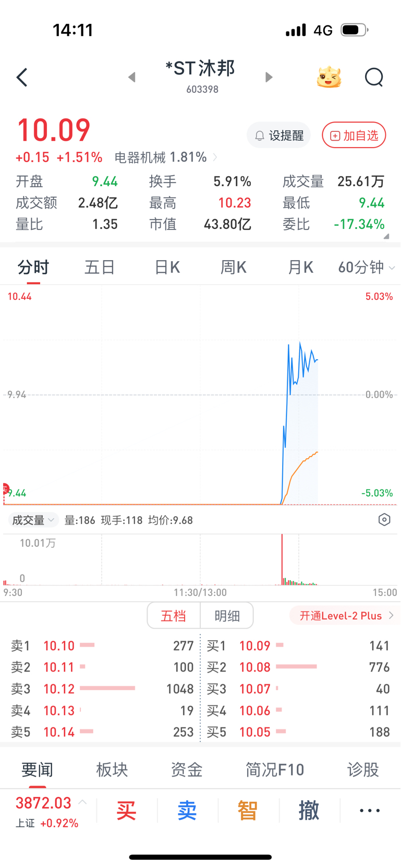Open the more options ellipsis
Screen dimensions: 401x868
tap(370, 811)
